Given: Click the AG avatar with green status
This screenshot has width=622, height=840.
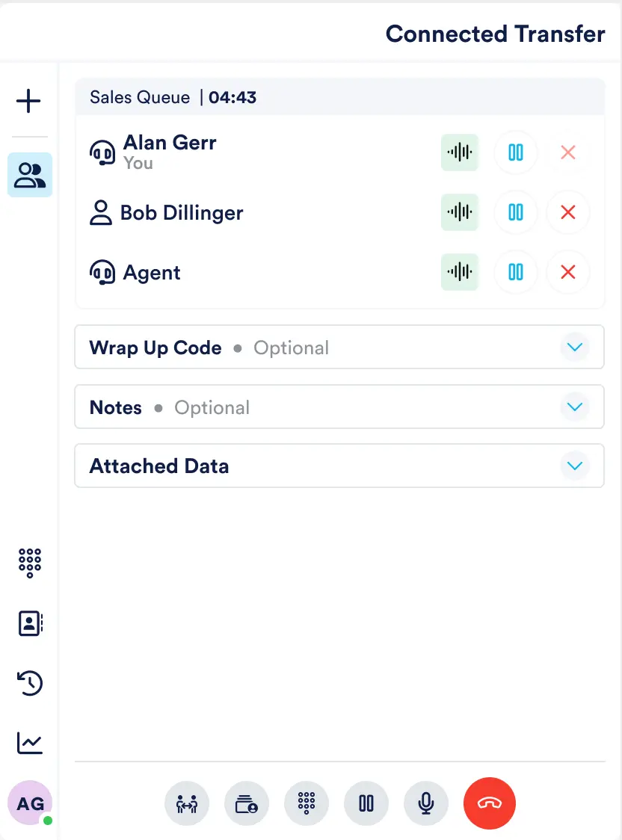Looking at the screenshot, I should pyautogui.click(x=30, y=803).
